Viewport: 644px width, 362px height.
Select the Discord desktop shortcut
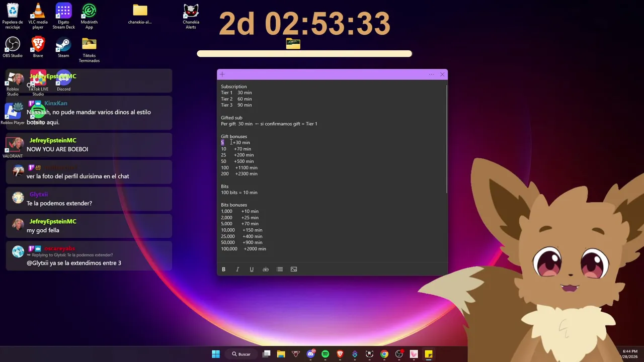pyautogui.click(x=63, y=81)
